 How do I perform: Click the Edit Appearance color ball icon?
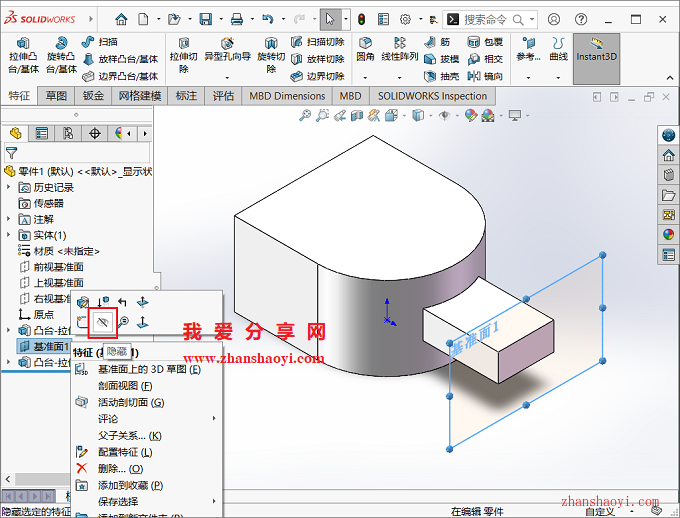[x=470, y=116]
